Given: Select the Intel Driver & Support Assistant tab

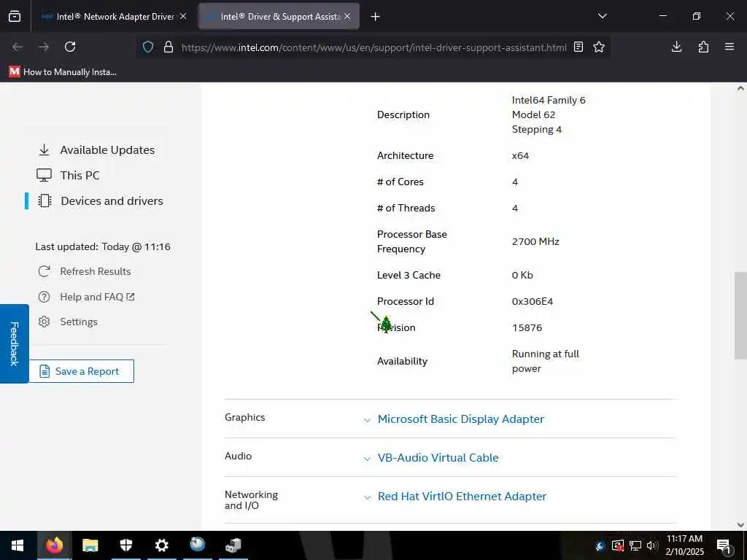Looking at the screenshot, I should [279, 17].
